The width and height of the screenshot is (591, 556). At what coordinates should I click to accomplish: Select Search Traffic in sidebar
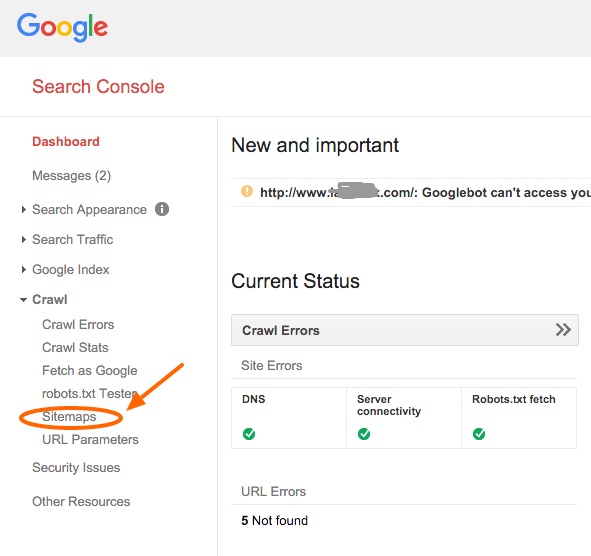pos(73,239)
